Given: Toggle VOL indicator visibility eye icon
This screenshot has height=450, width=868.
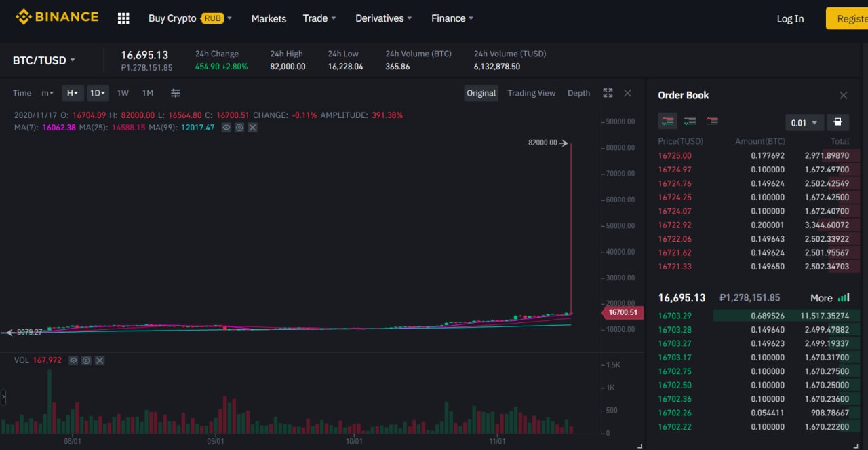Looking at the screenshot, I should 73,360.
